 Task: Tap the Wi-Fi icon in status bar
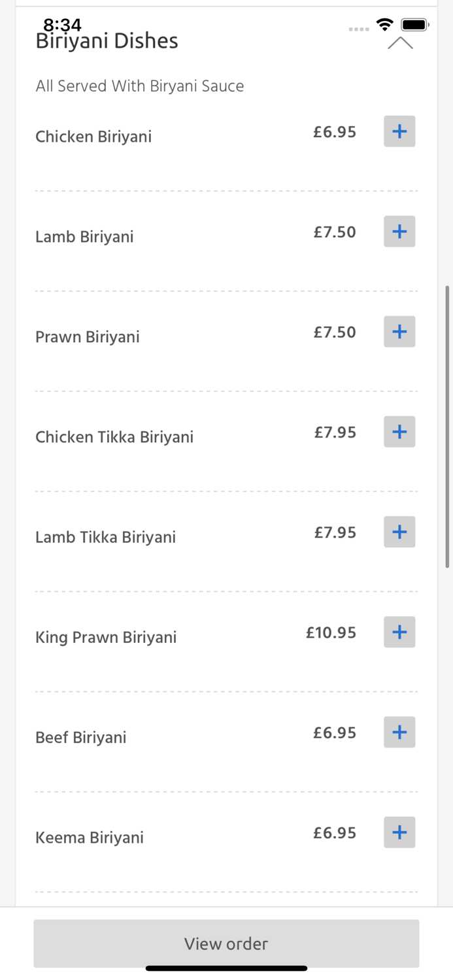click(384, 24)
